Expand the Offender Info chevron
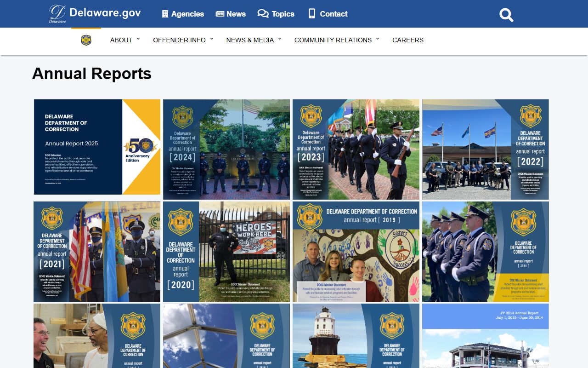The height and width of the screenshot is (368, 588). point(212,39)
